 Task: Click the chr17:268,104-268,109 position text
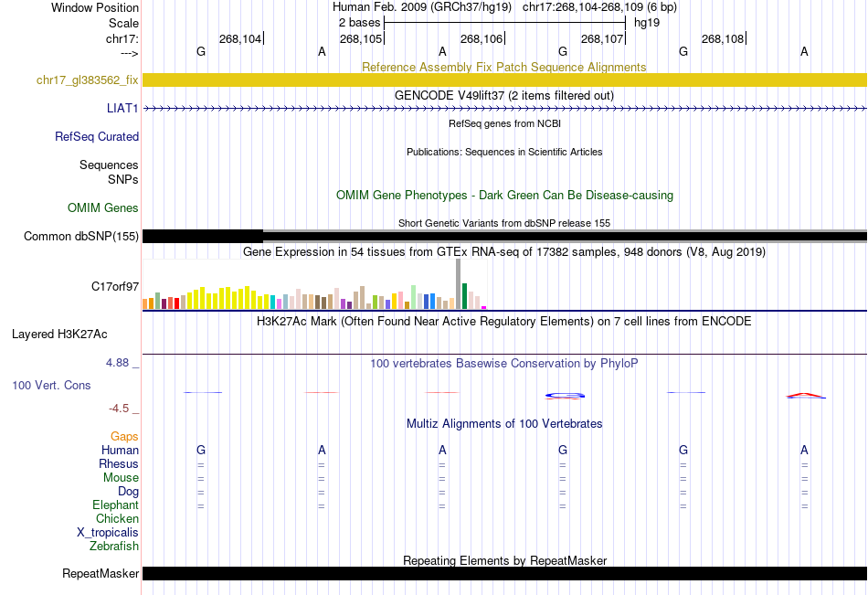(599, 7)
